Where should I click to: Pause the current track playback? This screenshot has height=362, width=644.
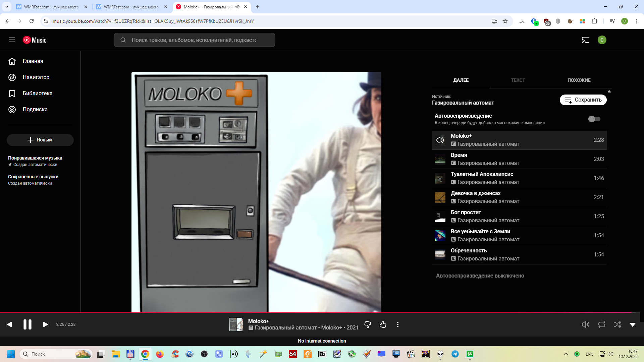[27, 324]
